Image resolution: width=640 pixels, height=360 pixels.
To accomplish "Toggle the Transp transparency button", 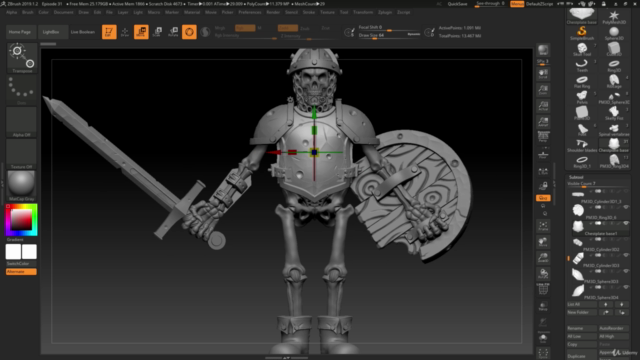I will 543,306.
